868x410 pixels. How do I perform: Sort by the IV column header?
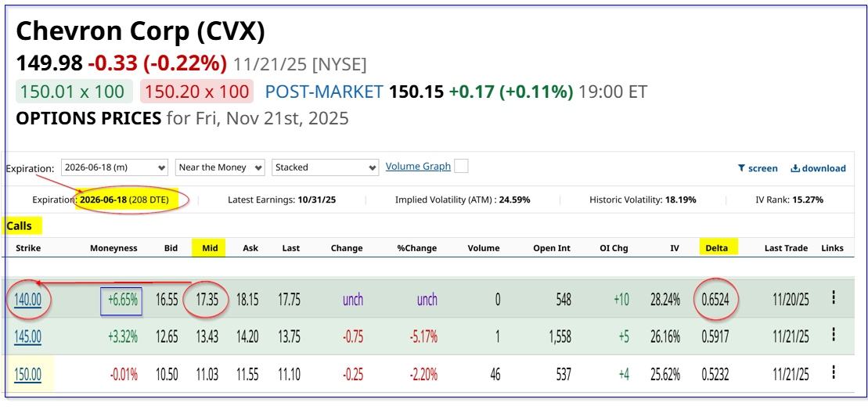(674, 248)
